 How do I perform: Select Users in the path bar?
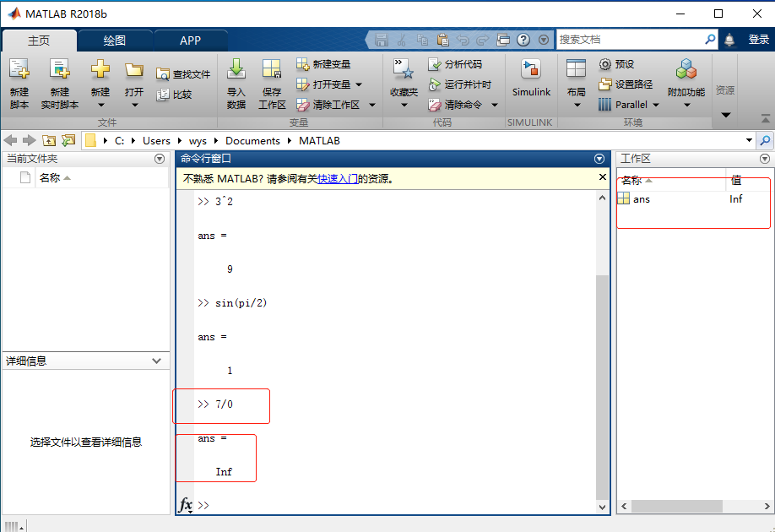pos(156,140)
